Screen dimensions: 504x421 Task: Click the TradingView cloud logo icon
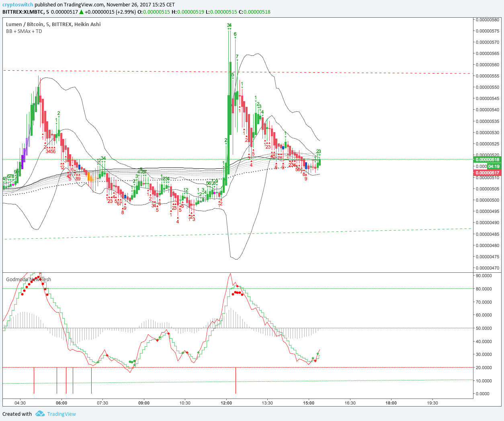(40, 413)
